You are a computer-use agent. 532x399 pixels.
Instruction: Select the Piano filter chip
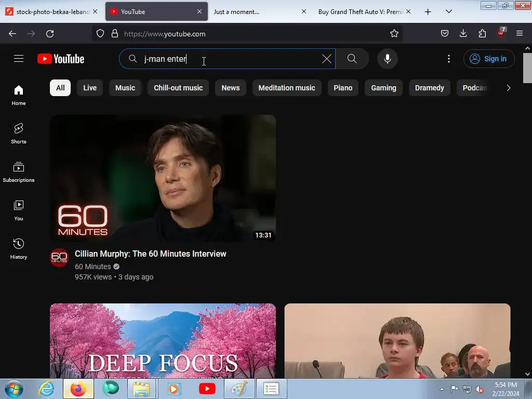[343, 88]
